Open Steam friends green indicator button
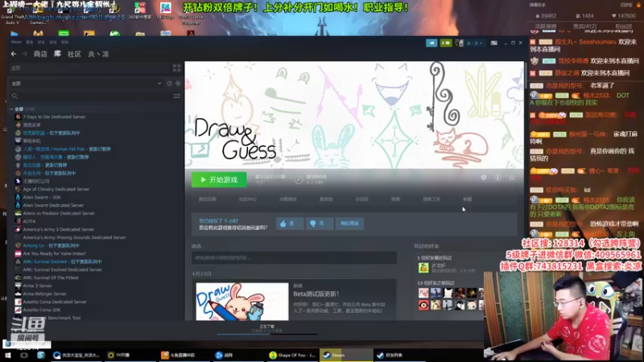This screenshot has height=362, width=644. coord(446,43)
